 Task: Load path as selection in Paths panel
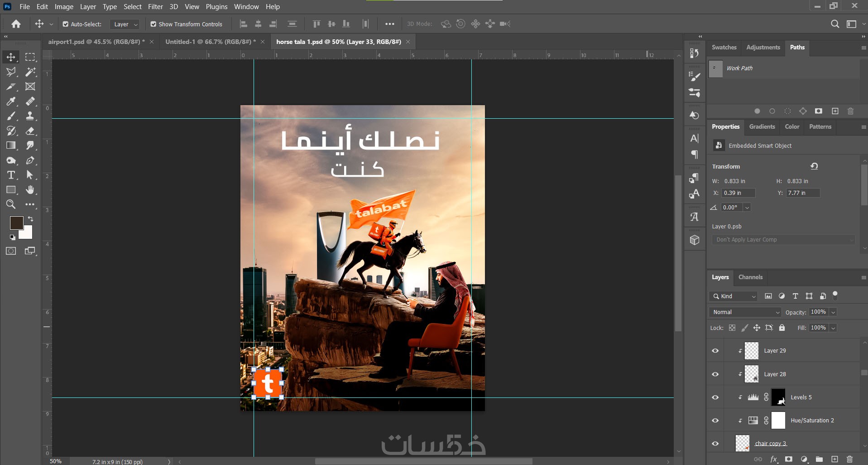point(787,111)
